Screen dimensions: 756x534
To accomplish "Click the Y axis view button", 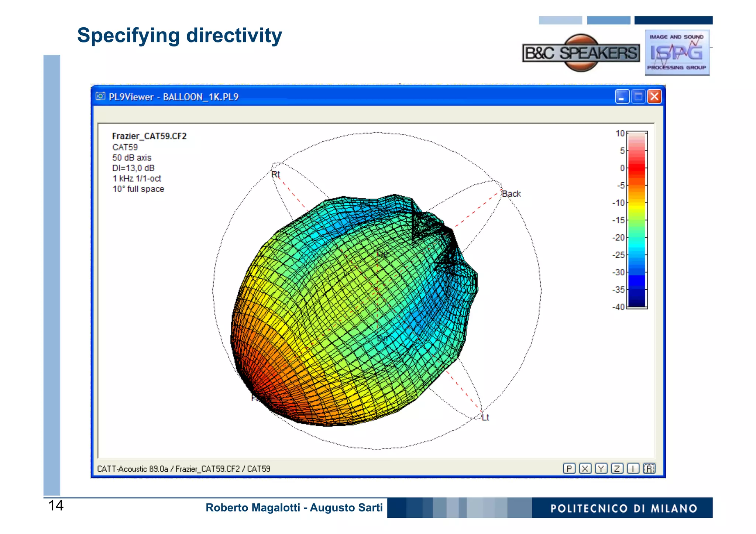I will [601, 468].
